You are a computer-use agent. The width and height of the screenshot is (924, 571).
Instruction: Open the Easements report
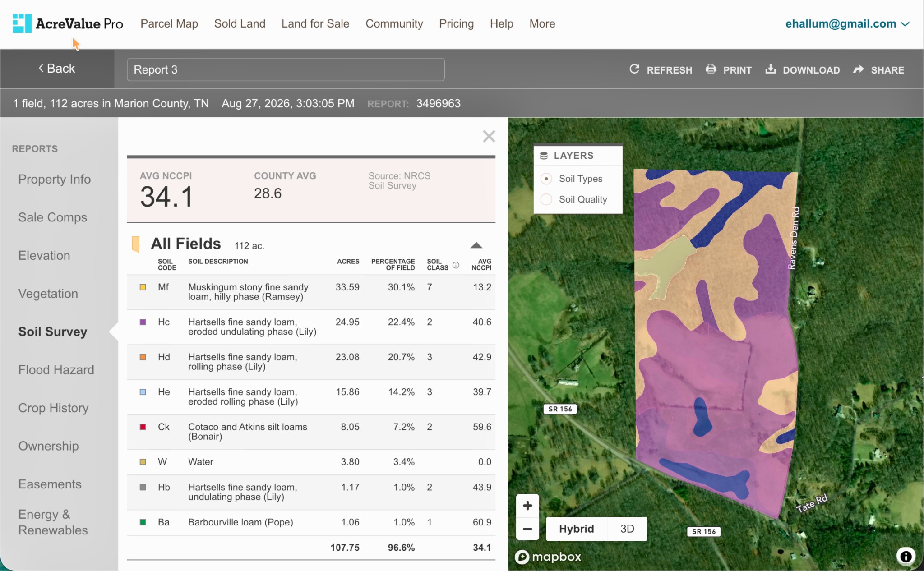click(x=50, y=484)
